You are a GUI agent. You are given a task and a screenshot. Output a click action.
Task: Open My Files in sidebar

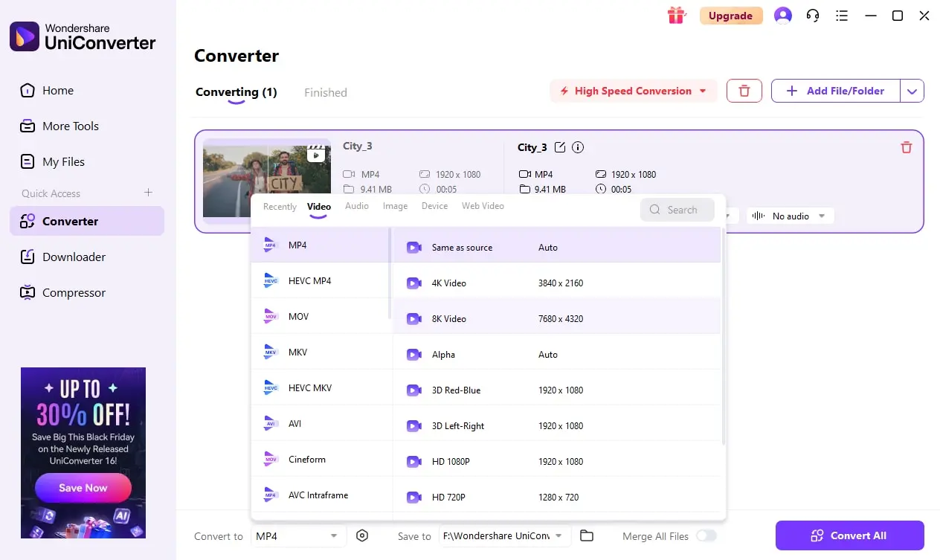tap(87, 162)
